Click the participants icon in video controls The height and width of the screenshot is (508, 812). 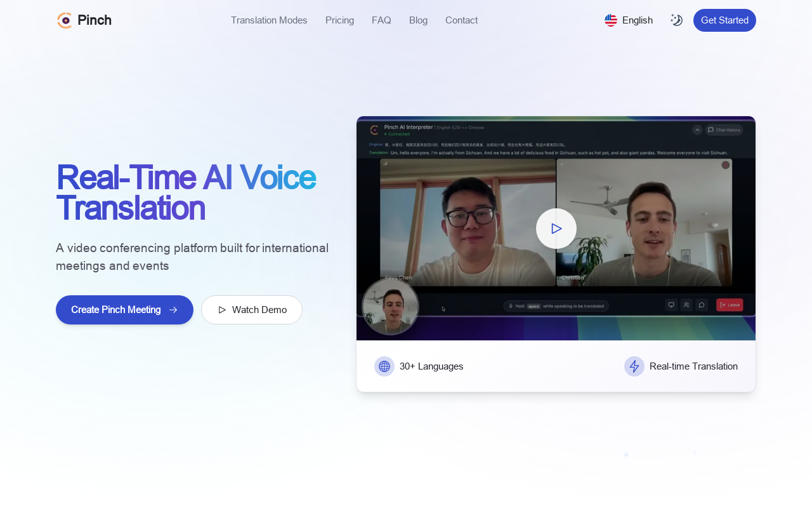pyautogui.click(x=686, y=305)
